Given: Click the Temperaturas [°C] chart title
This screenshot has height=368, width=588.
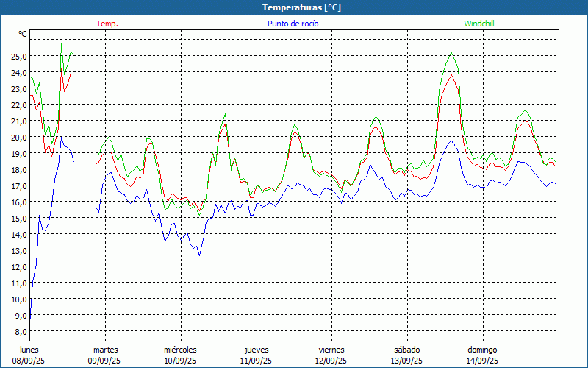Looking at the screenshot, I should [x=301, y=7].
